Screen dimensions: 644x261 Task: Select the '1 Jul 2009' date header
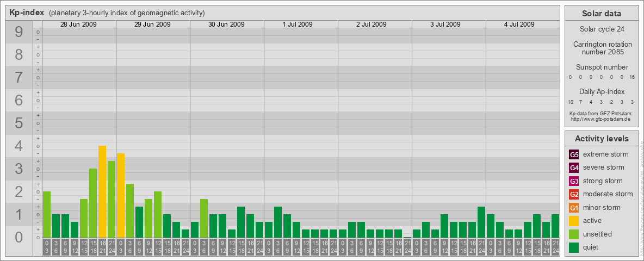point(298,24)
